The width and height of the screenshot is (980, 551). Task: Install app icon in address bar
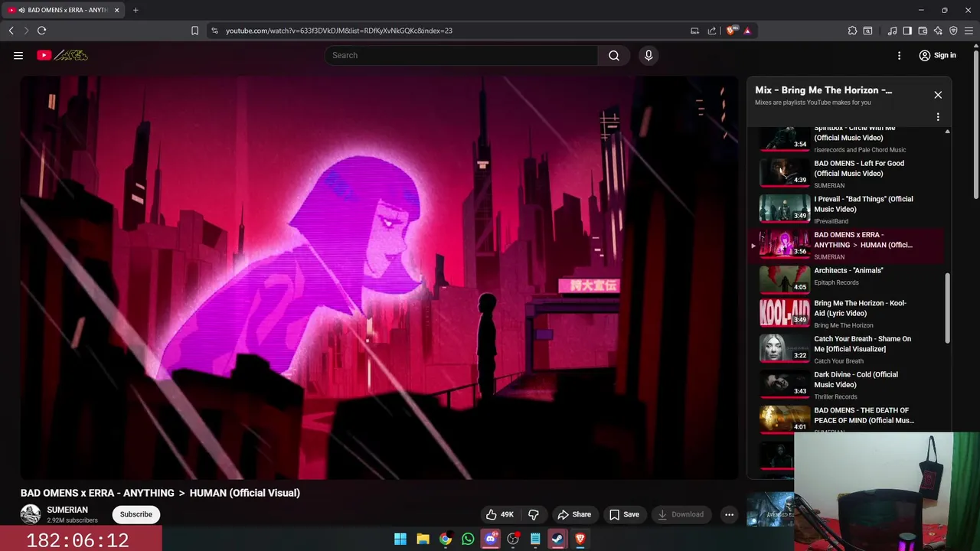tap(694, 31)
